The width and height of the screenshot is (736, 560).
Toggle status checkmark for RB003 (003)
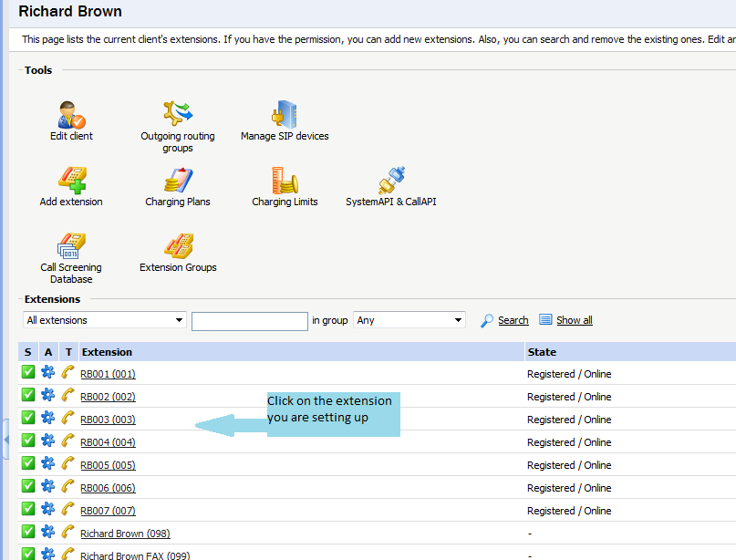tap(28, 418)
